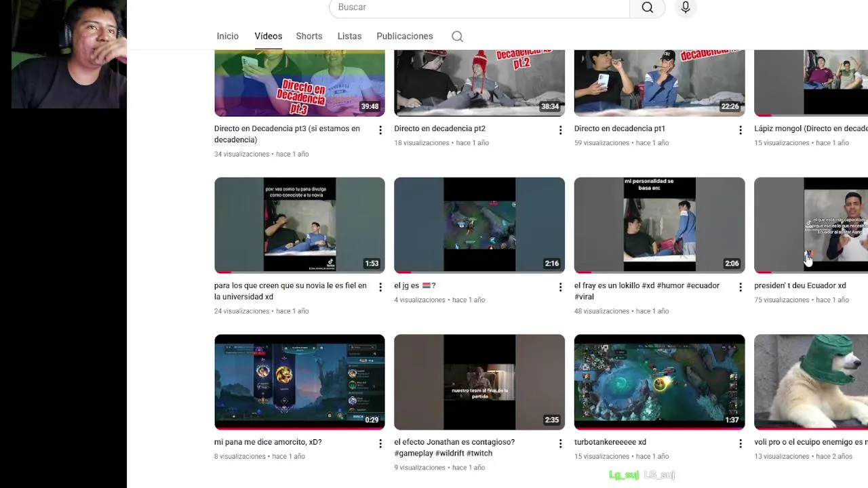Open Directo en Decadencia pt3 thumbnail
Image resolution: width=868 pixels, height=488 pixels.
(300, 83)
